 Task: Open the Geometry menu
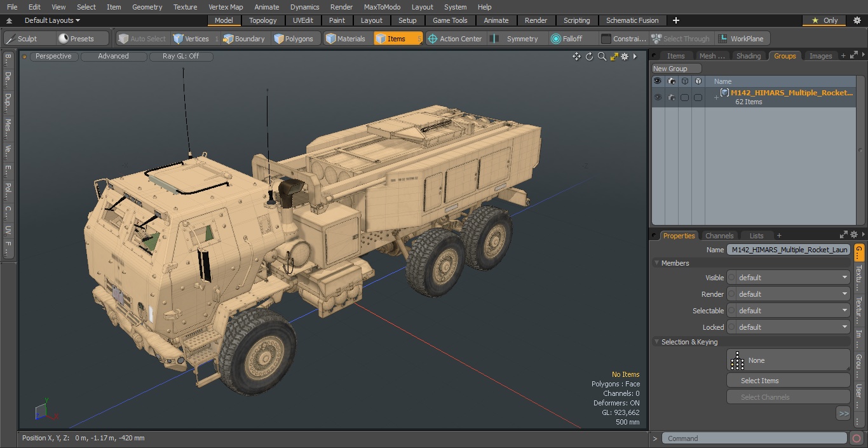point(147,7)
